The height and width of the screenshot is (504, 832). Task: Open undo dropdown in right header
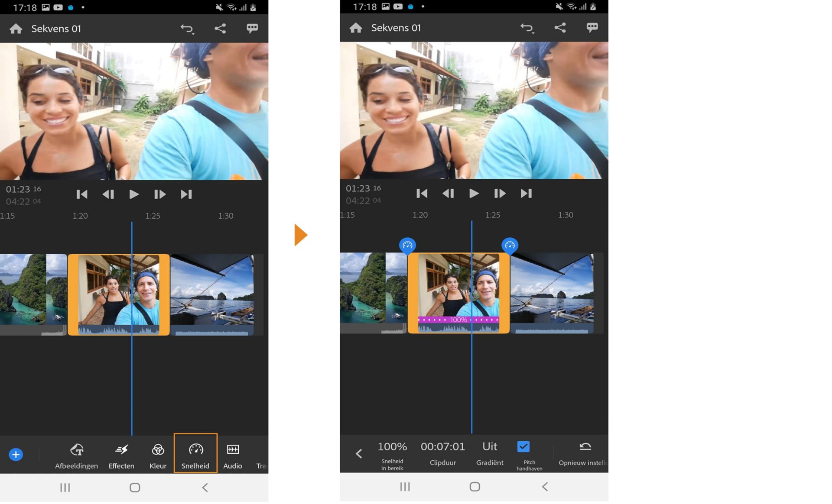527,28
